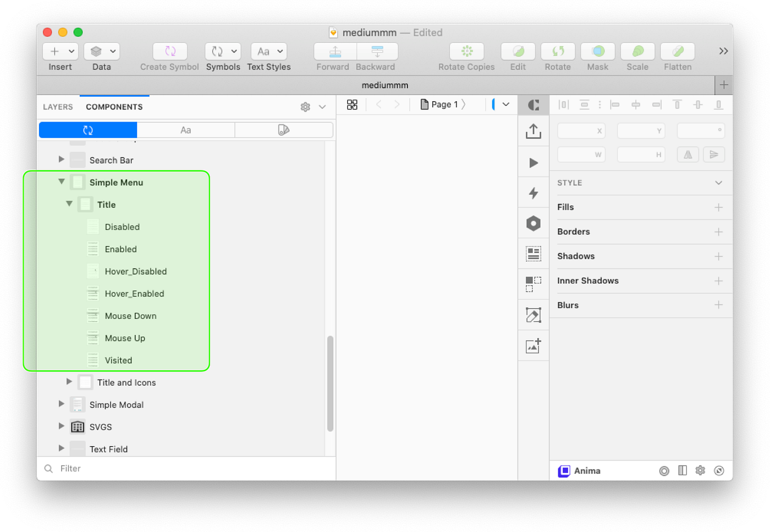Select the color variables swatch segment
The height and width of the screenshot is (532, 770).
284,130
